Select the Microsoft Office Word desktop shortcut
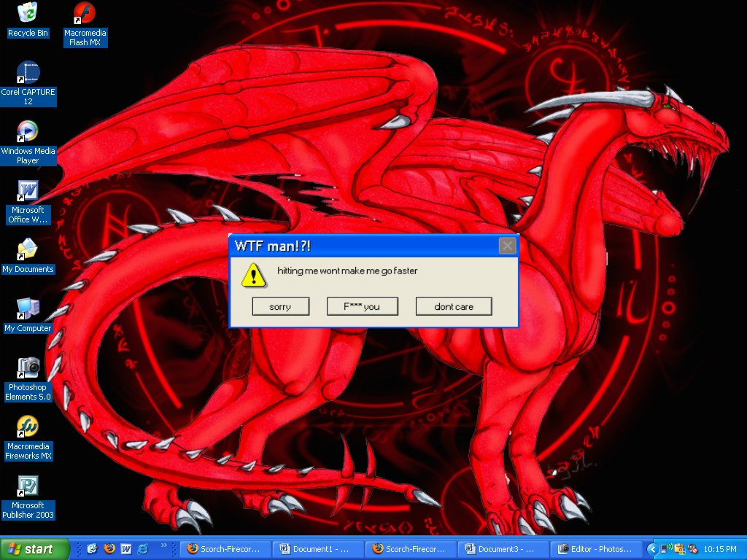This screenshot has width=747, height=560. pyautogui.click(x=28, y=201)
